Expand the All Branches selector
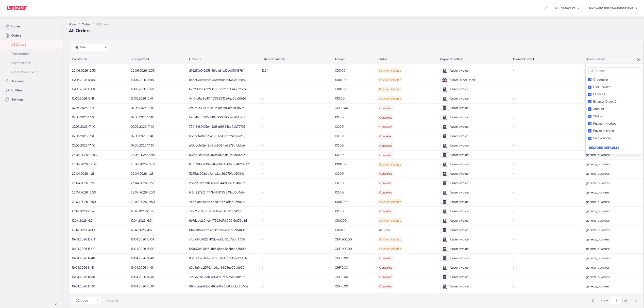Image resolution: width=644 pixels, height=308 pixels. tap(567, 8)
